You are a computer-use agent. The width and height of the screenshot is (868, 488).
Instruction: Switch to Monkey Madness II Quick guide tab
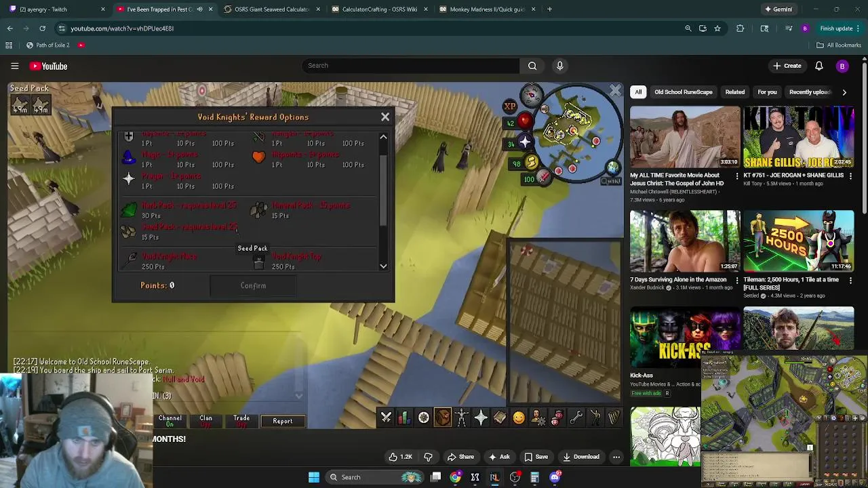click(486, 9)
